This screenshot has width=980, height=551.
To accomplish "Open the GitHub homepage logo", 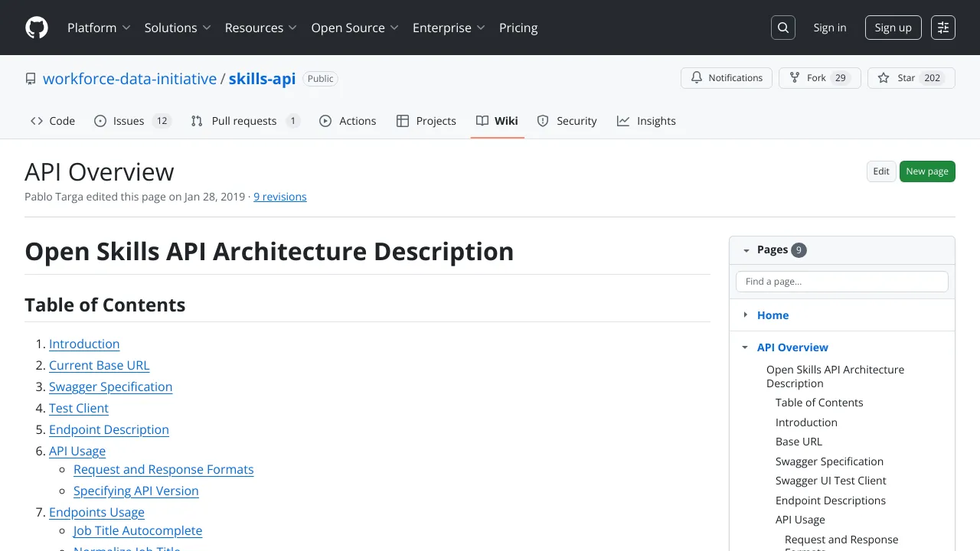I will coord(37,28).
